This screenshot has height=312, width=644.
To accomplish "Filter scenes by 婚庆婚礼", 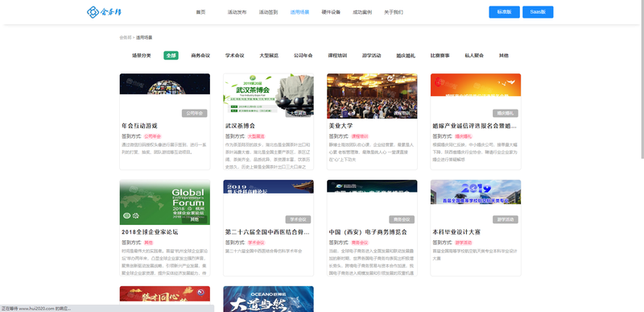I will click(406, 56).
